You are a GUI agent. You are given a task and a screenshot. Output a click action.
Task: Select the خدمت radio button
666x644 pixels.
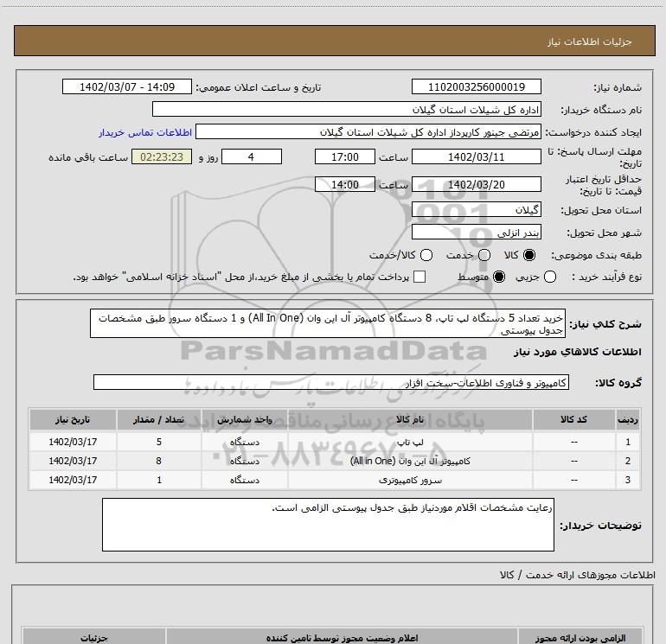pyautogui.click(x=484, y=255)
